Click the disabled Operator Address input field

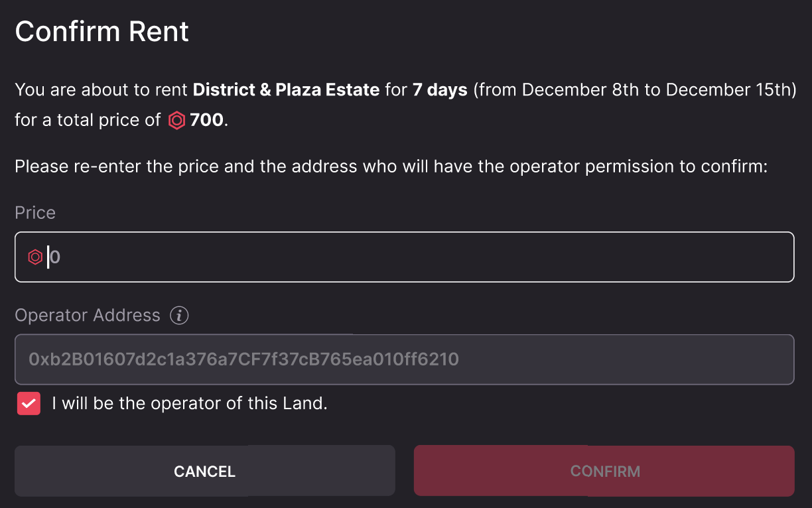403,359
